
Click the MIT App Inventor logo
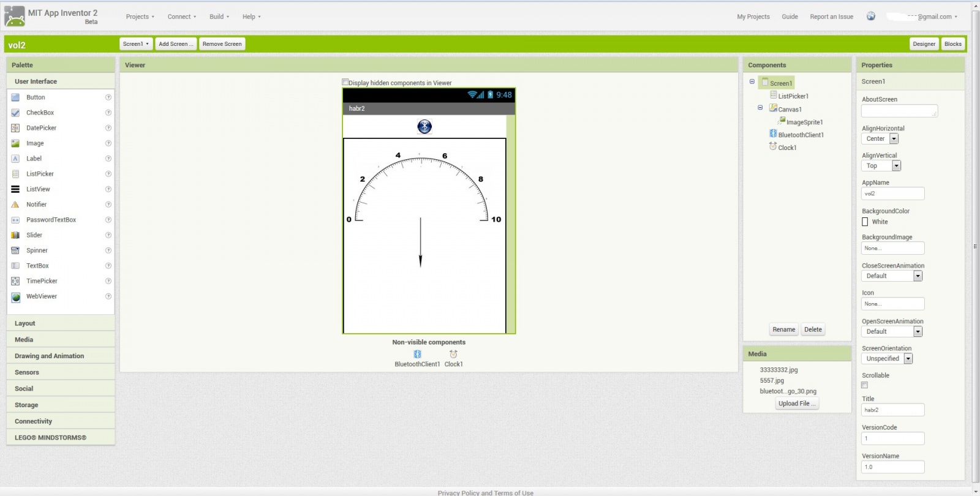coord(15,17)
